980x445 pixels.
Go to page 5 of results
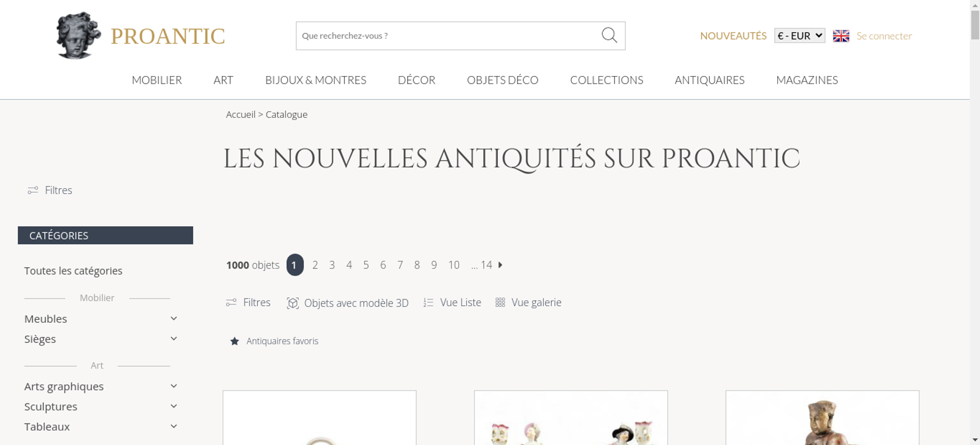click(x=366, y=265)
